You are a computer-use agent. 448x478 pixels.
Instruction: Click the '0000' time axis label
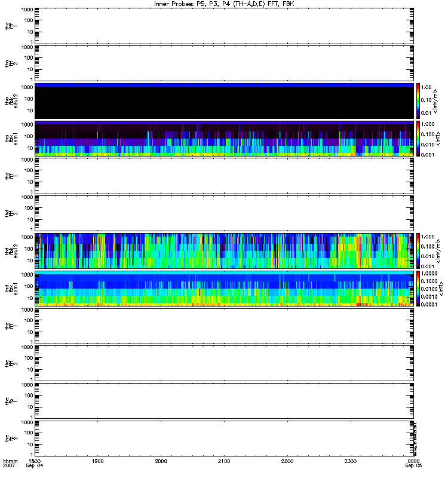point(413,461)
